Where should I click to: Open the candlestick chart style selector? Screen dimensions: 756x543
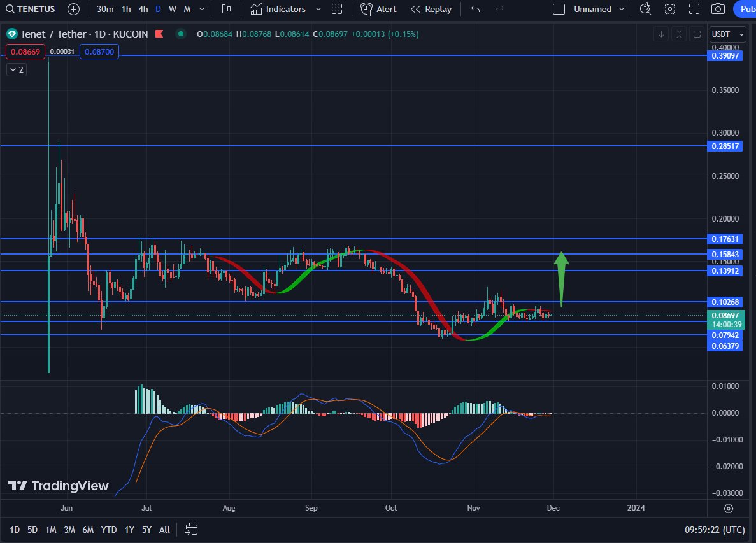tap(226, 9)
